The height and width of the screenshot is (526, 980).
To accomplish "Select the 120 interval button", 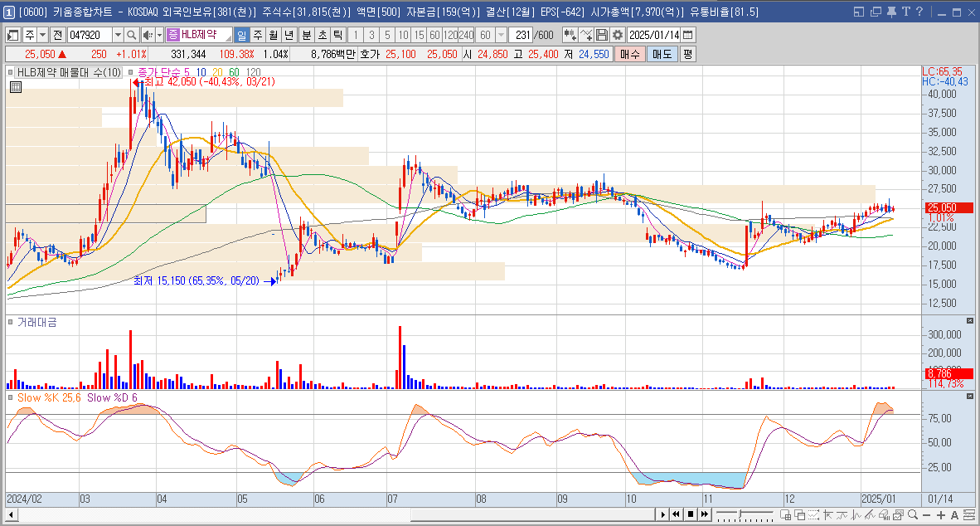I will [450, 35].
